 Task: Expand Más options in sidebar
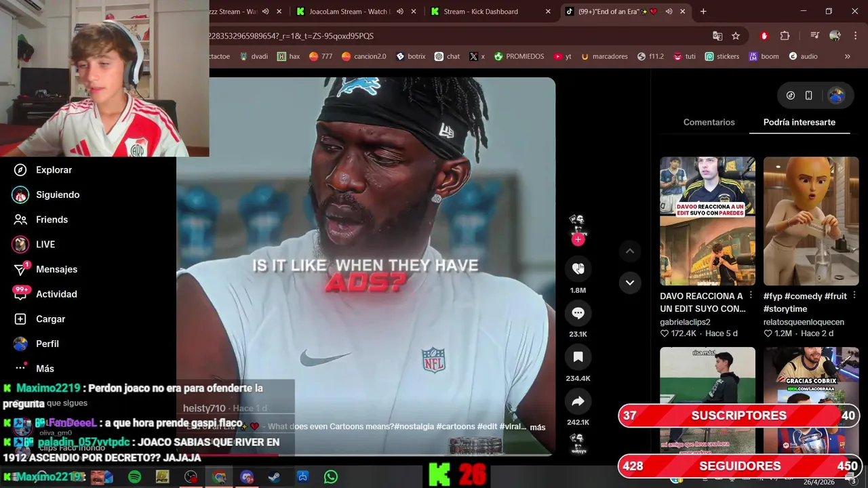coord(35,369)
